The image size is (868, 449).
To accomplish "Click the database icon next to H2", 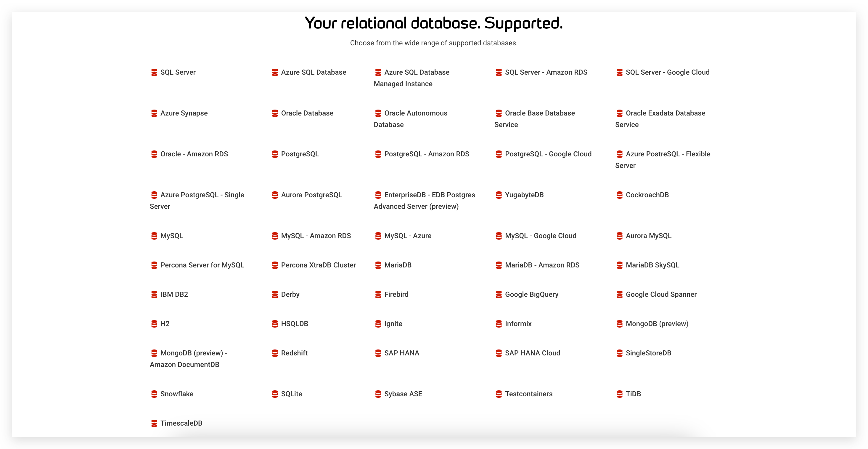I will point(154,324).
